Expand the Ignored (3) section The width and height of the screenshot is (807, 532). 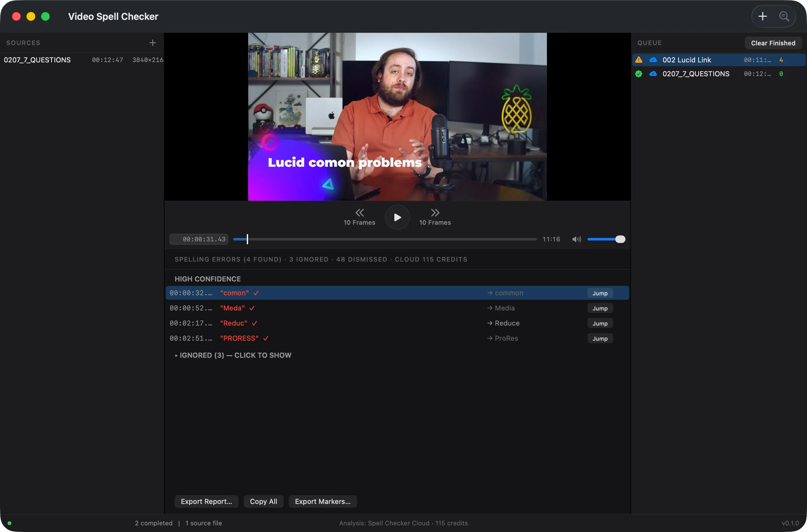pyautogui.click(x=233, y=355)
